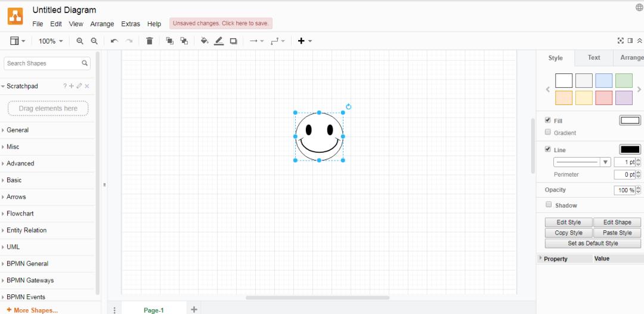Viewport: 644px width, 314px height.
Task: Add selection to Scratchpad with plus
Action: point(72,86)
